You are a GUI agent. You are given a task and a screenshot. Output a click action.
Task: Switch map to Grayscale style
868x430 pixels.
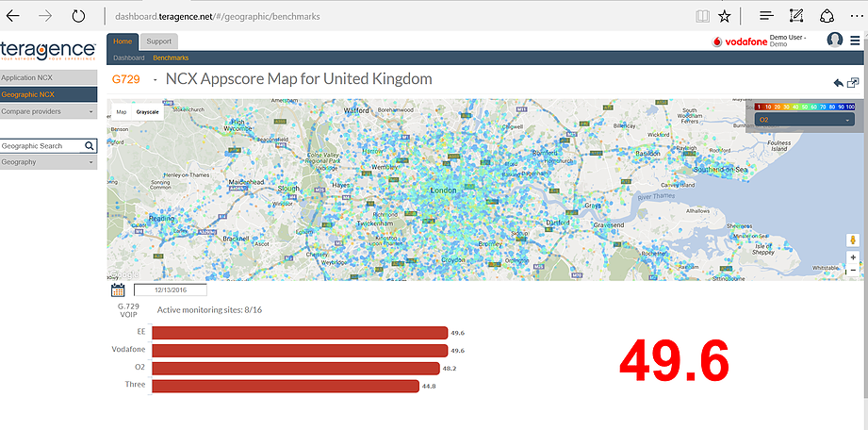(147, 112)
